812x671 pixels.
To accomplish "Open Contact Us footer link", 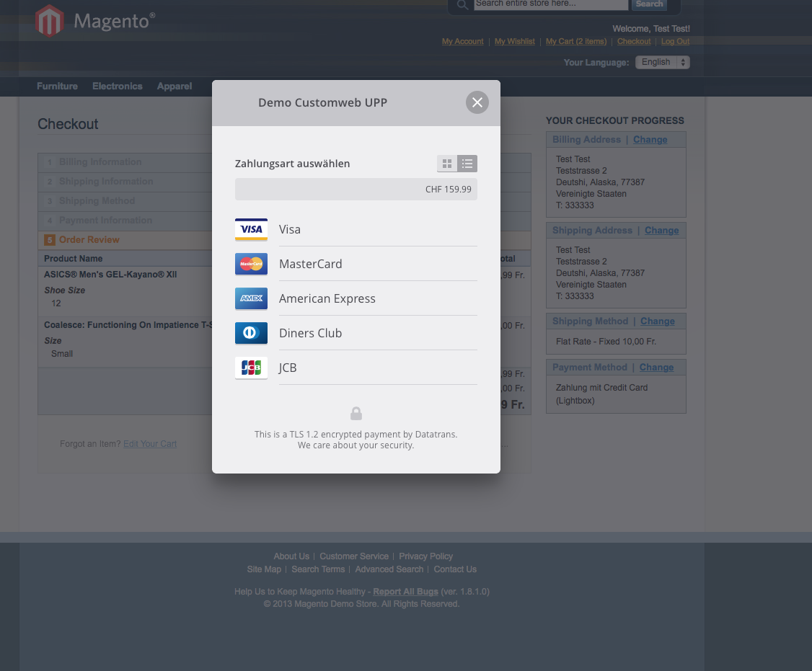I will 455,569.
